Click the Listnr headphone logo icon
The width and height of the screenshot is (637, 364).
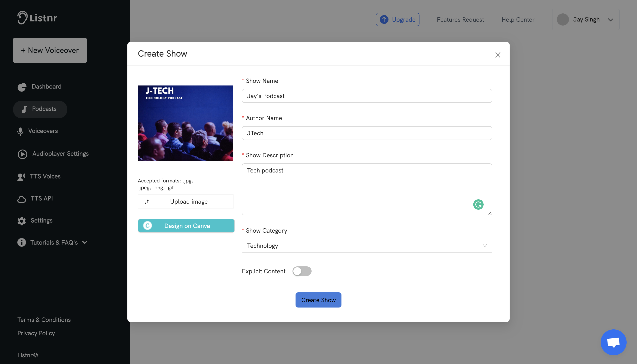point(22,18)
